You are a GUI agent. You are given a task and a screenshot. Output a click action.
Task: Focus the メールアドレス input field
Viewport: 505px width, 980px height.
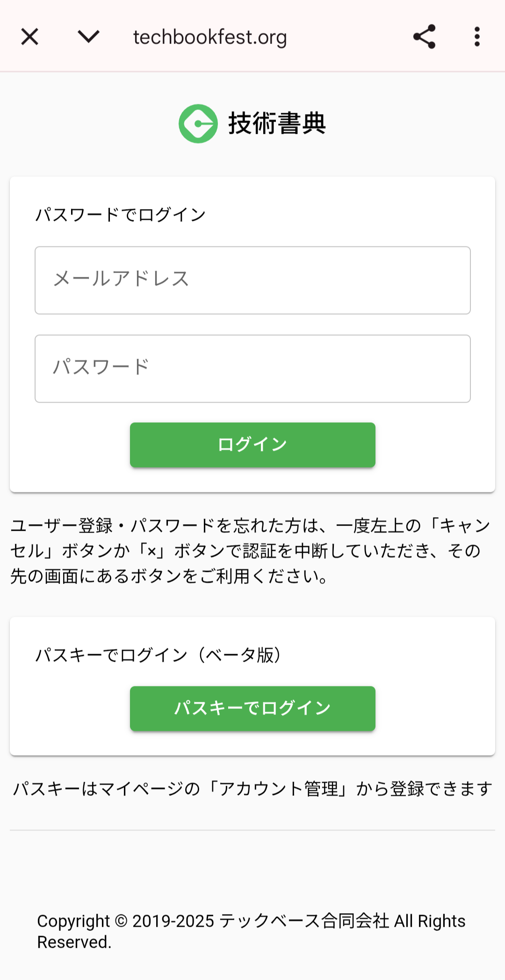(252, 281)
